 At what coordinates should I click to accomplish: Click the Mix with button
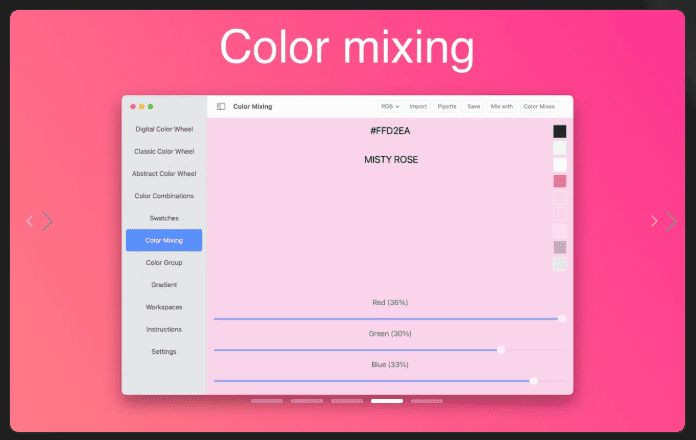point(502,107)
